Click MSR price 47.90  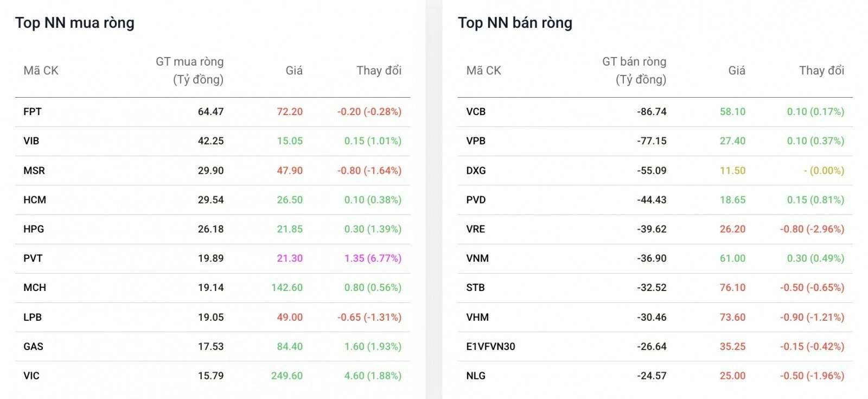(x=290, y=170)
